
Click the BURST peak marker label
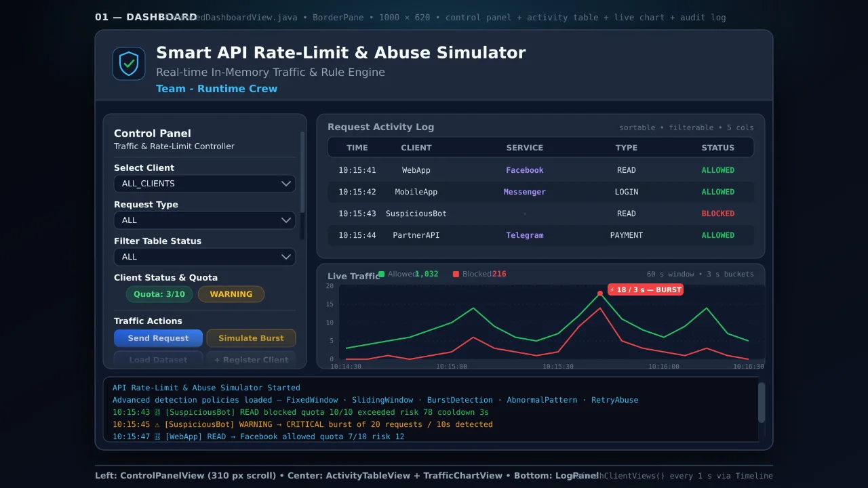pyautogui.click(x=645, y=289)
